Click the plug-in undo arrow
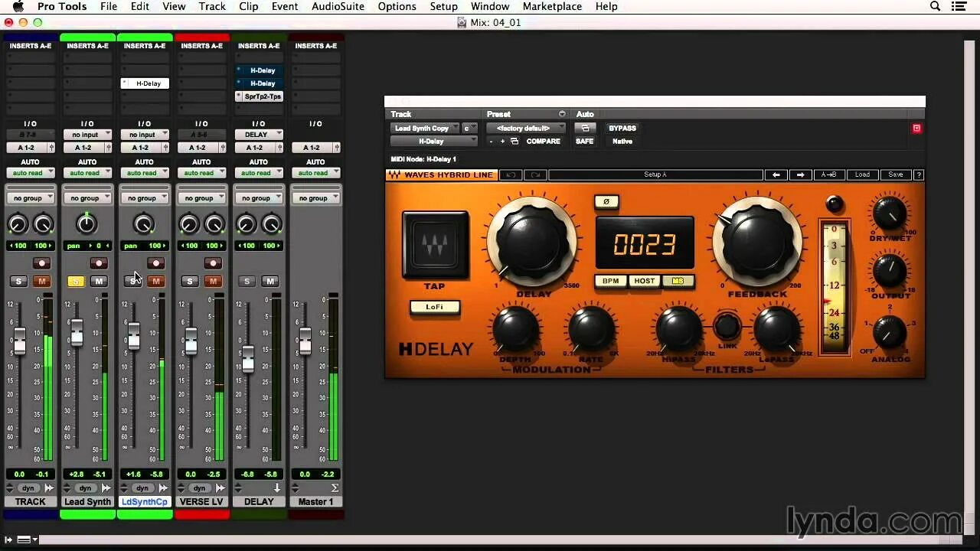Image resolution: width=980 pixels, height=551 pixels. click(x=511, y=174)
